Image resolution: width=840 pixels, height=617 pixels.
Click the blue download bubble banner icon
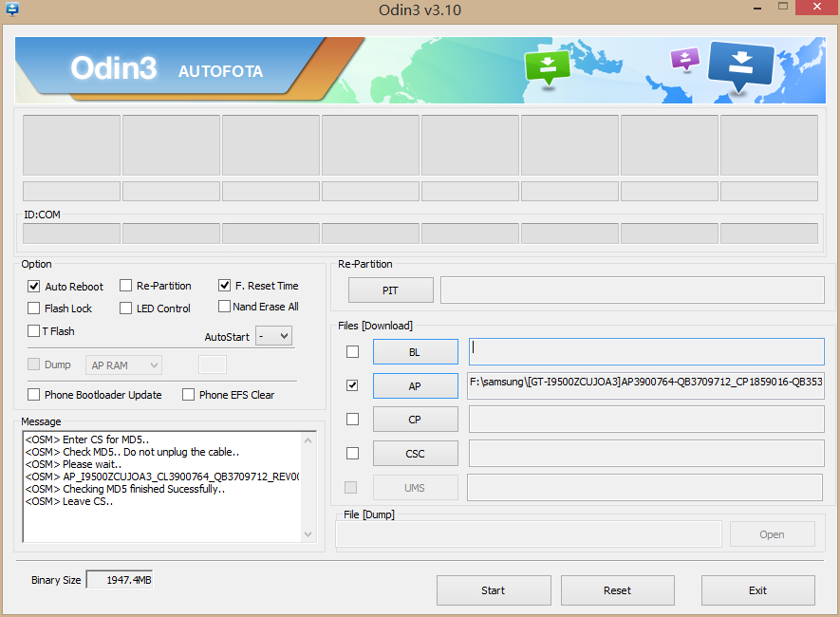[740, 66]
